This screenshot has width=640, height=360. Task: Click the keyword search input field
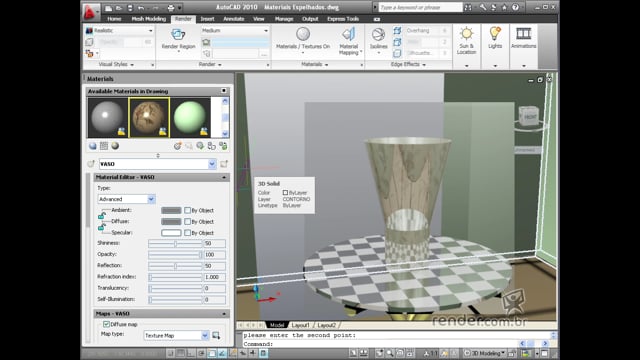[420, 7]
